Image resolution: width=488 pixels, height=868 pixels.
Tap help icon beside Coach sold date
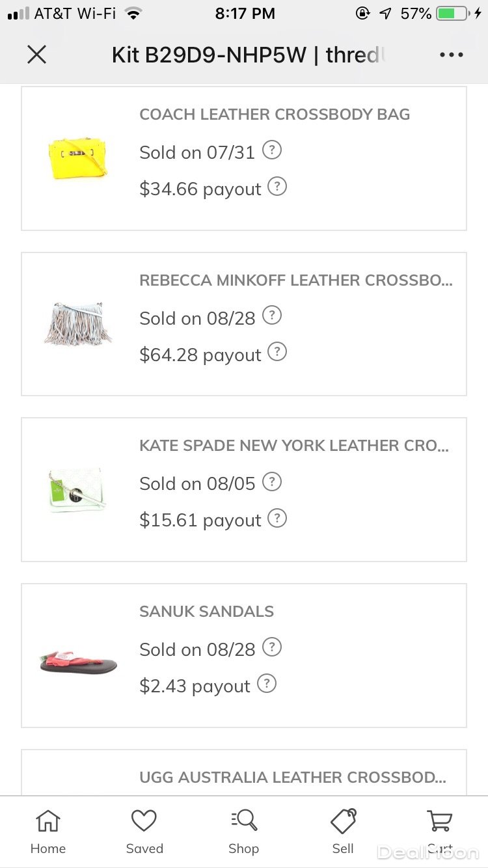(272, 150)
